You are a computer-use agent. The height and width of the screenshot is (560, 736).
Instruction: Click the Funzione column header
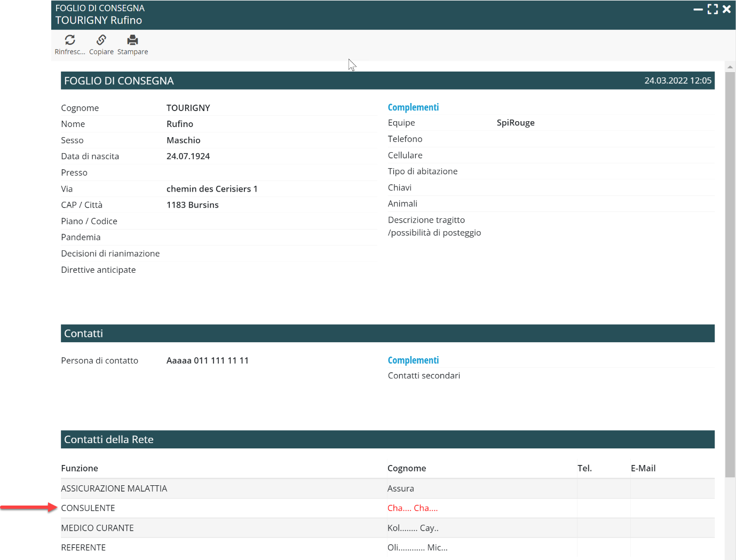coord(80,468)
